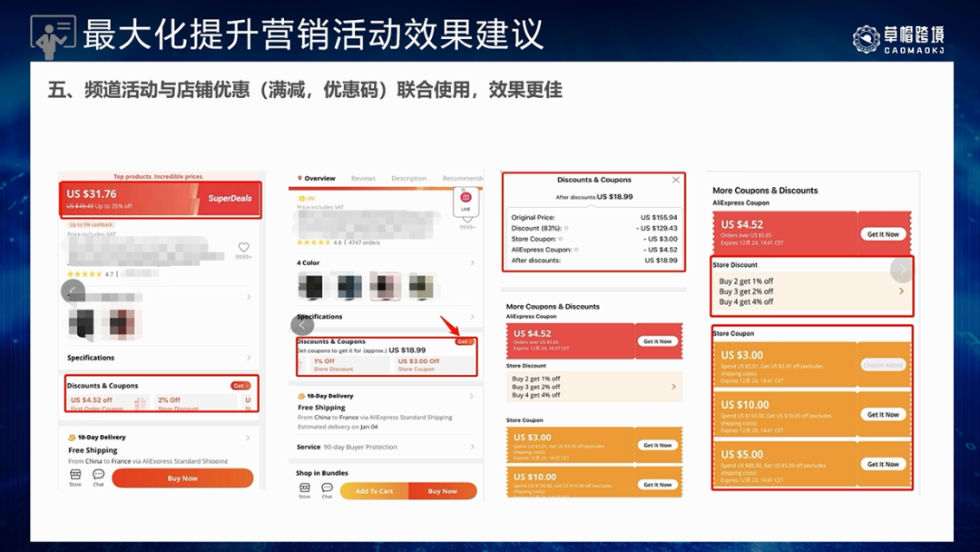Click 'After discounts: US $18.99' popup header

[593, 196]
